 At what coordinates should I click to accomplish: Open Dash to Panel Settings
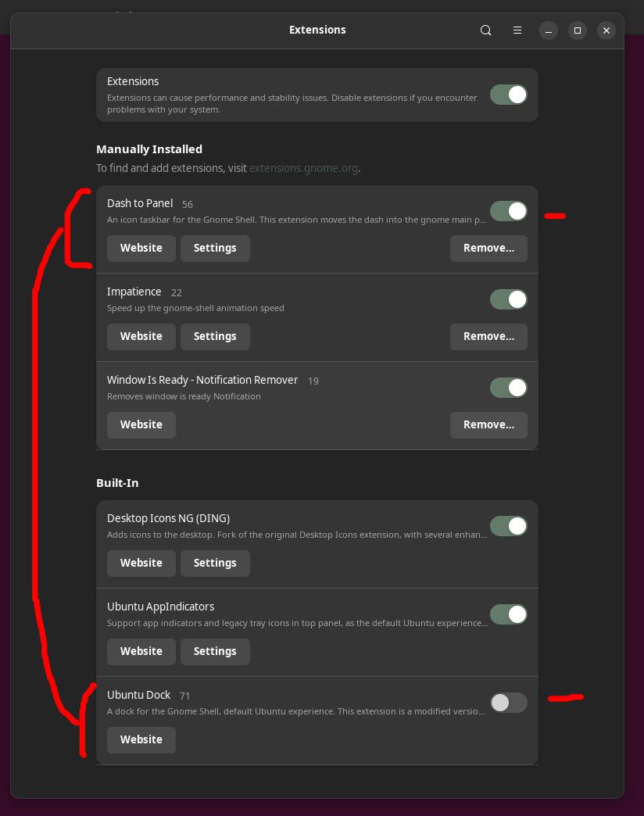point(215,248)
